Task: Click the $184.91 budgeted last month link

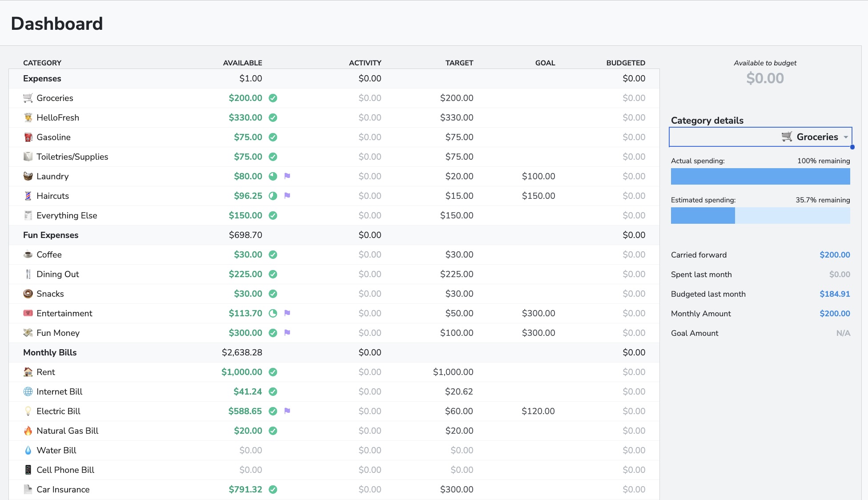Action: [x=834, y=294]
